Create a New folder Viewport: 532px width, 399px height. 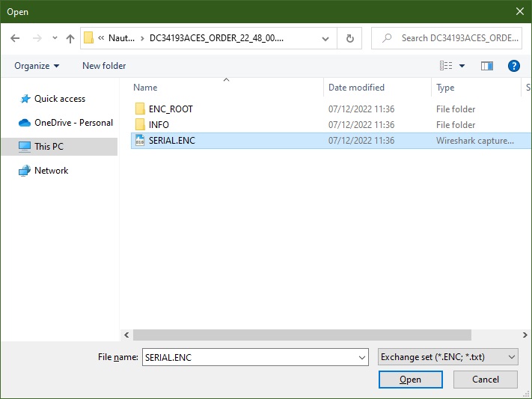104,66
